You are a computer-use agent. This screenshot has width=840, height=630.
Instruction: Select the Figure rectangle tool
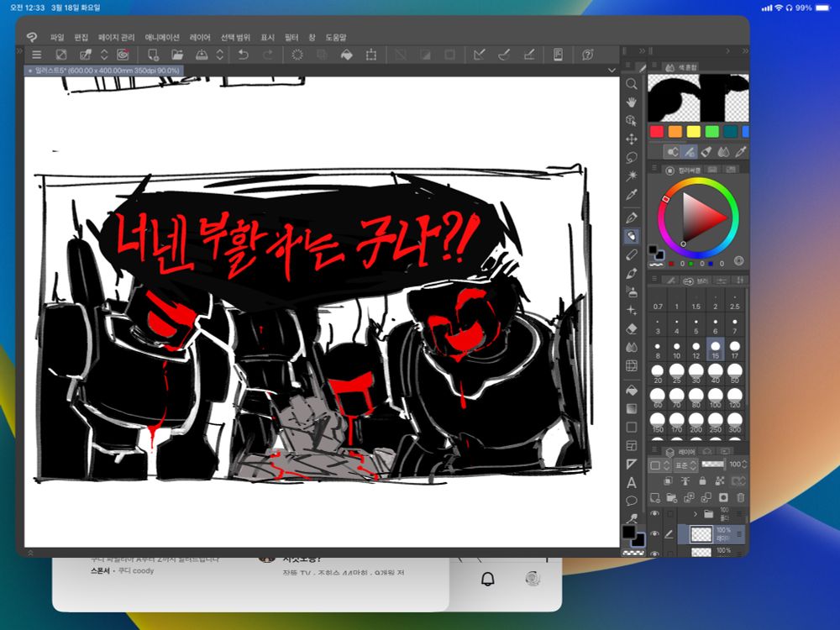[632, 427]
